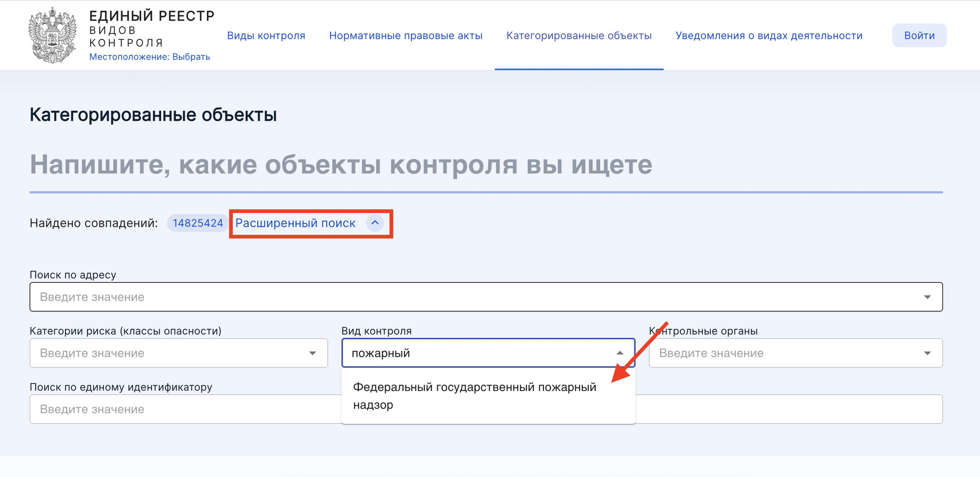Screen dimensions: 980x477
Task: Click Вид контроля field containing пожарный
Action: pyautogui.click(x=488, y=353)
